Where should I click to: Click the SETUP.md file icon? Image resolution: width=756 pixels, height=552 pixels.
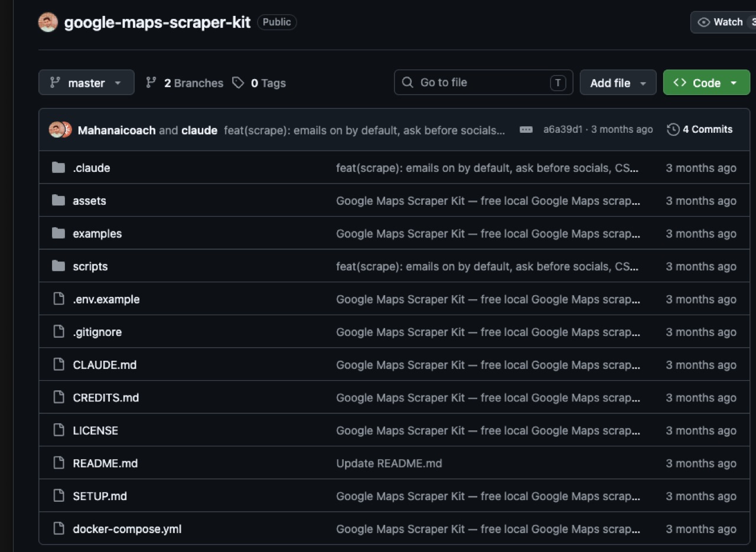pyautogui.click(x=58, y=496)
